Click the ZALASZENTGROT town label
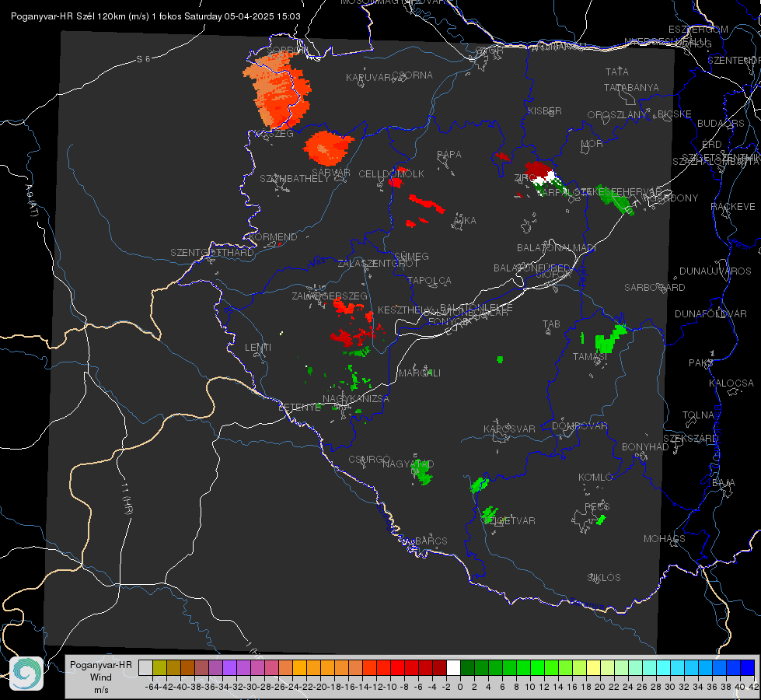 378,264
